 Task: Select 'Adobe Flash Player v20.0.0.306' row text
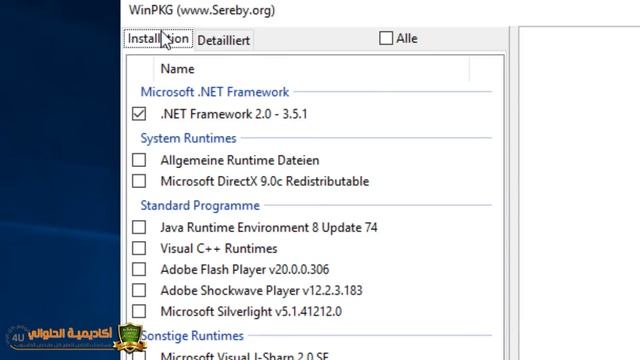tap(244, 269)
